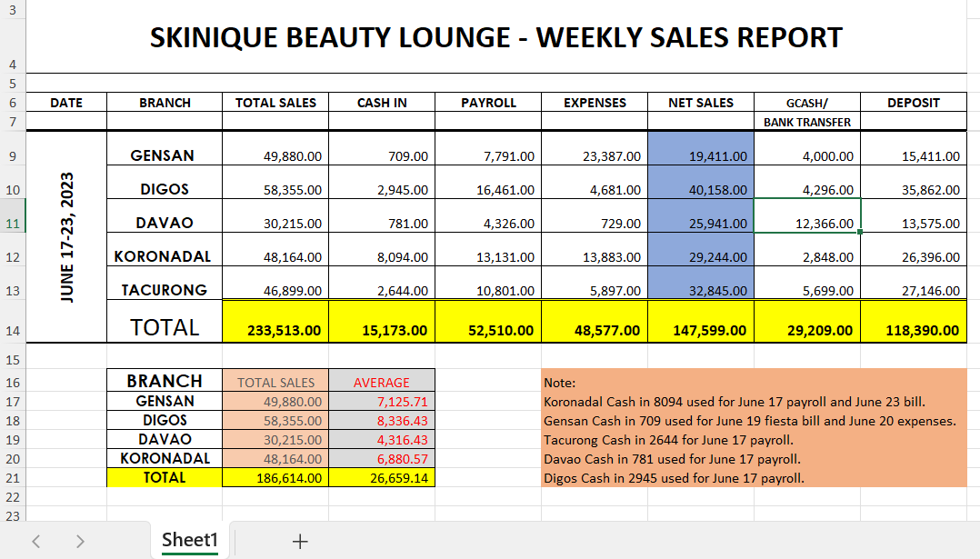Click Koronadal cash in value 8,094.00
Screen dimensions: 980x559
pyautogui.click(x=382, y=250)
